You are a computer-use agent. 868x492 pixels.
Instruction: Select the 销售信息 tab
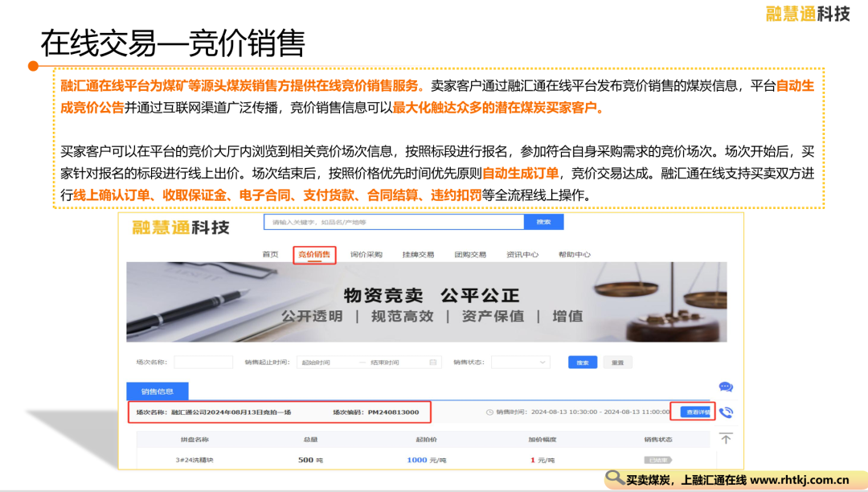(158, 392)
